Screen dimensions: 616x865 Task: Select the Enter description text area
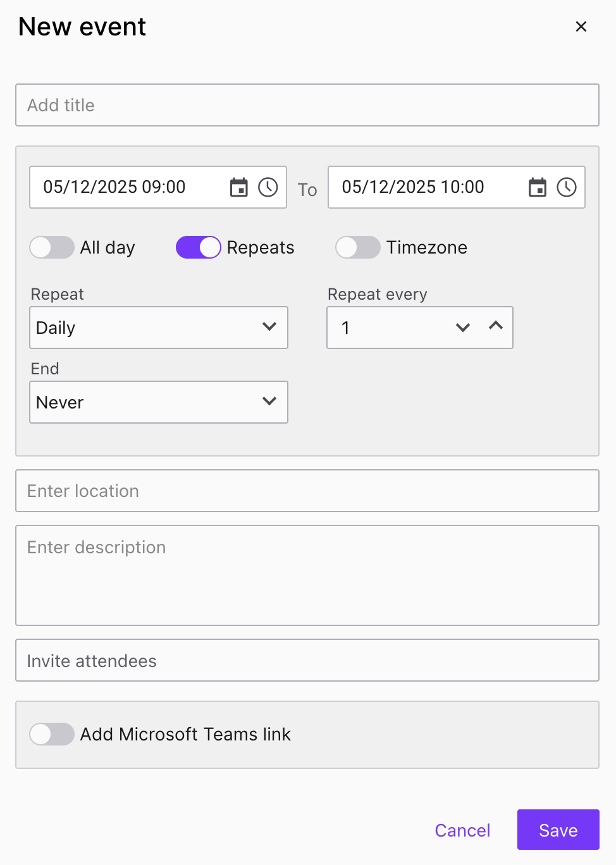point(307,575)
